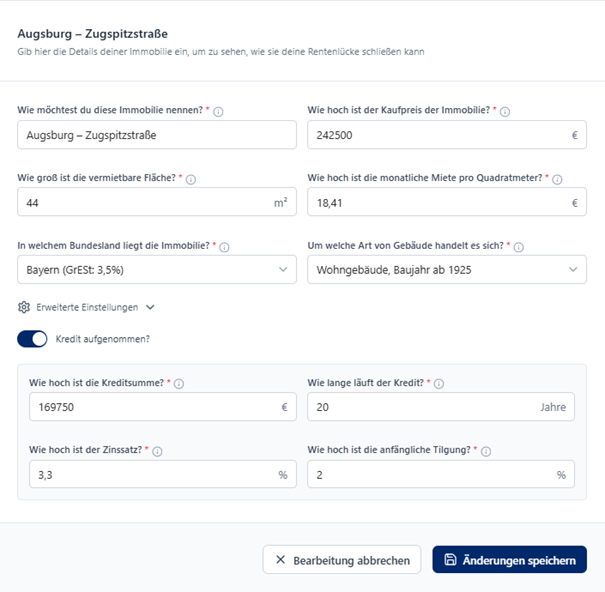Viewport: 605px width, 592px height.
Task: Click info icon for Art von Gebäude
Action: [x=519, y=247]
